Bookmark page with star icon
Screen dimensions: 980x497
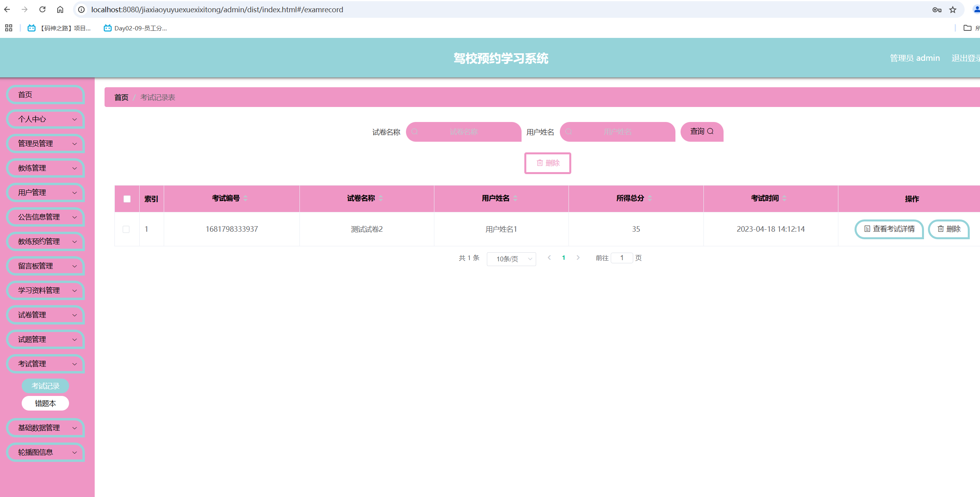tap(953, 9)
